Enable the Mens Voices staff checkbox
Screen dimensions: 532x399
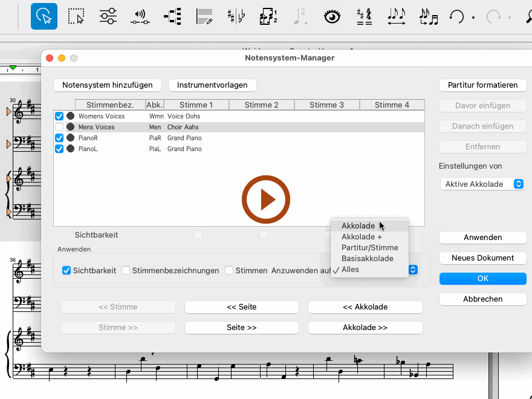pyautogui.click(x=59, y=127)
